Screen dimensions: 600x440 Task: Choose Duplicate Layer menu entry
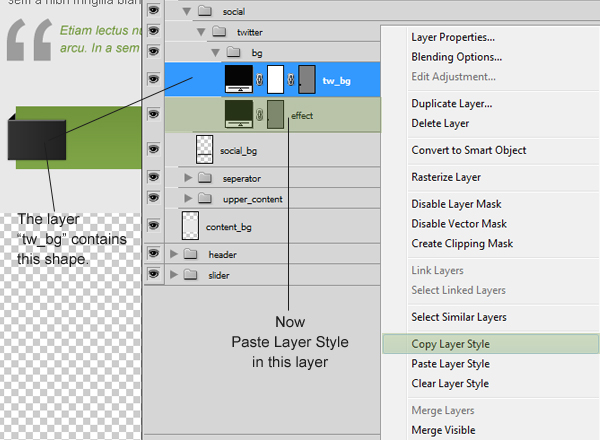pyautogui.click(x=452, y=104)
